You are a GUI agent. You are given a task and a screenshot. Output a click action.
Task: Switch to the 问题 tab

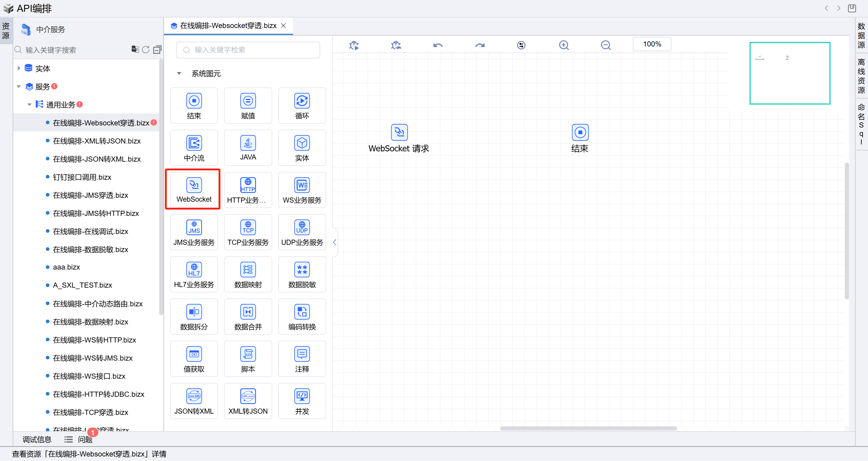(85, 439)
